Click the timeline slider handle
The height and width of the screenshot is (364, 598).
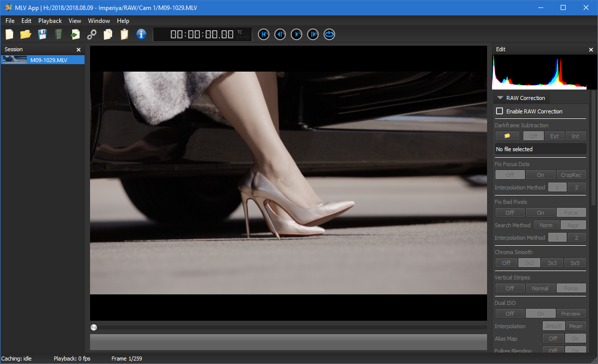94,327
